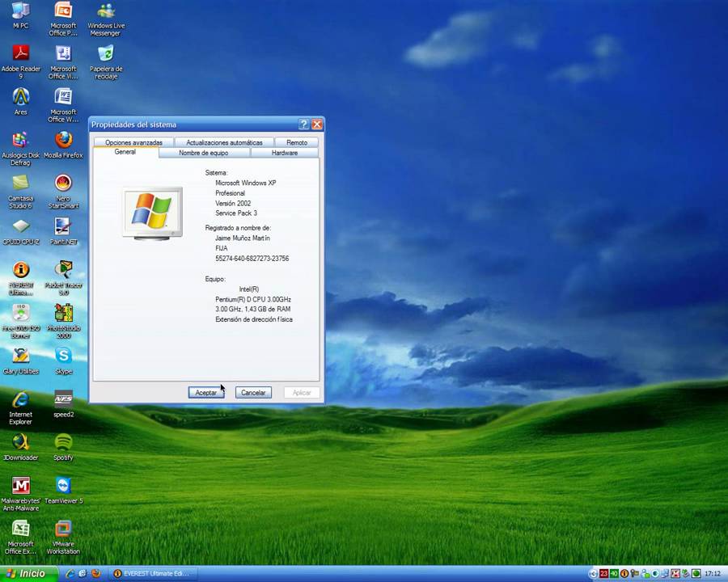Image resolution: width=728 pixels, height=582 pixels.
Task: Select the General tab
Action: coord(125,152)
